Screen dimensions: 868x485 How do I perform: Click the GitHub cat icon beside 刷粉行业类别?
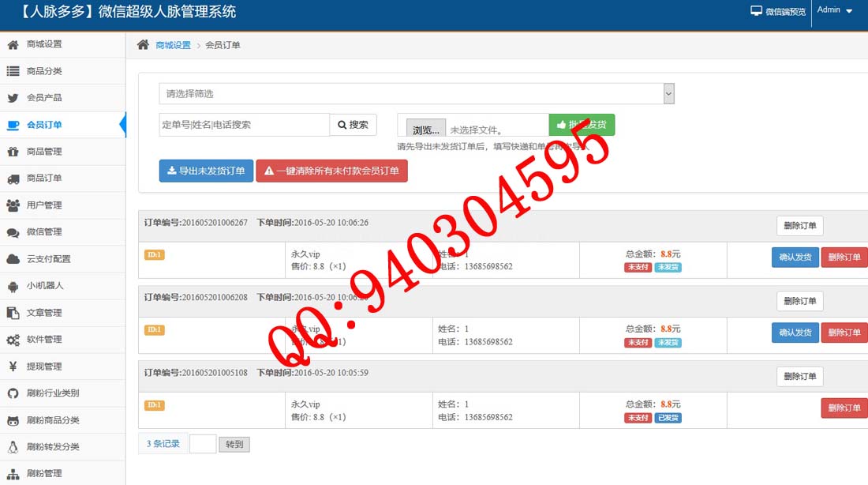[13, 393]
